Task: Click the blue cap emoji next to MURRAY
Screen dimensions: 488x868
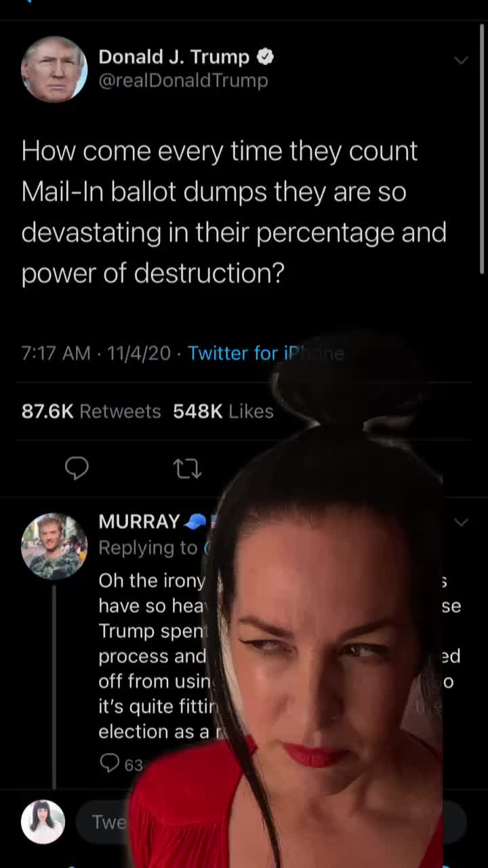Action: point(195,521)
